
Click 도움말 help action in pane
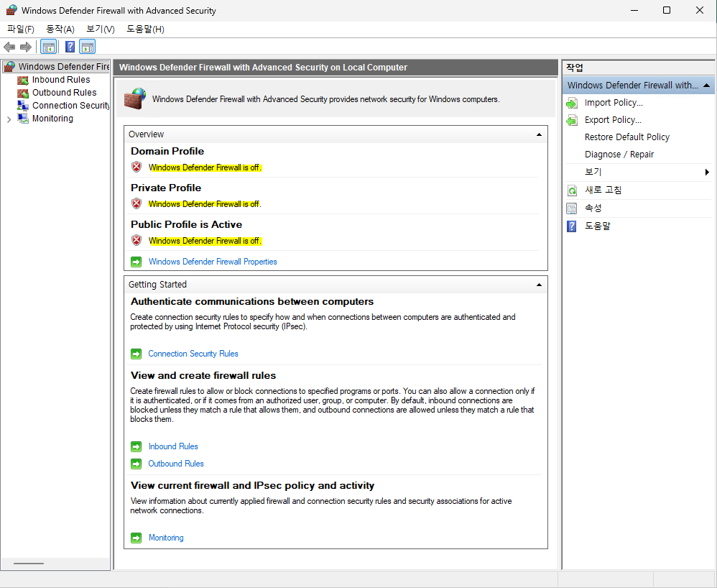click(x=598, y=226)
